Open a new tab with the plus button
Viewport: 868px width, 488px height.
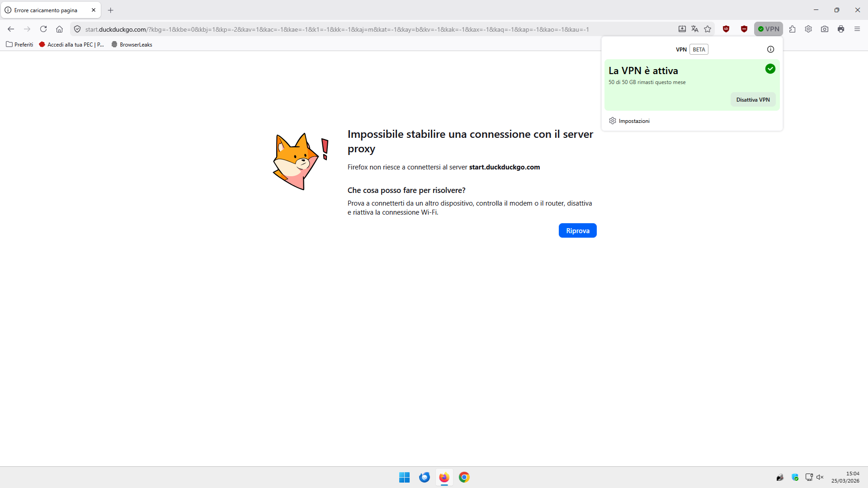click(111, 10)
